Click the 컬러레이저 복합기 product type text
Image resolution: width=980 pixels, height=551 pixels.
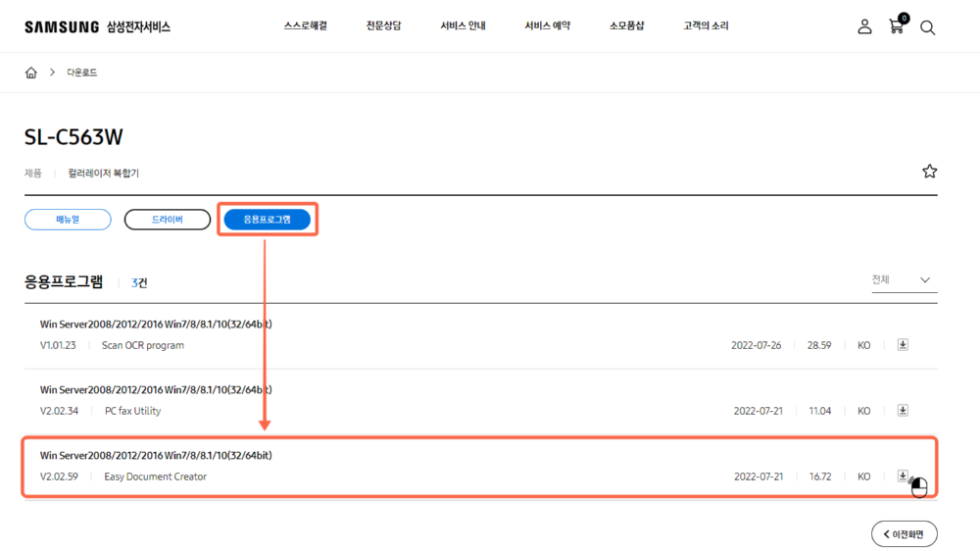click(104, 174)
